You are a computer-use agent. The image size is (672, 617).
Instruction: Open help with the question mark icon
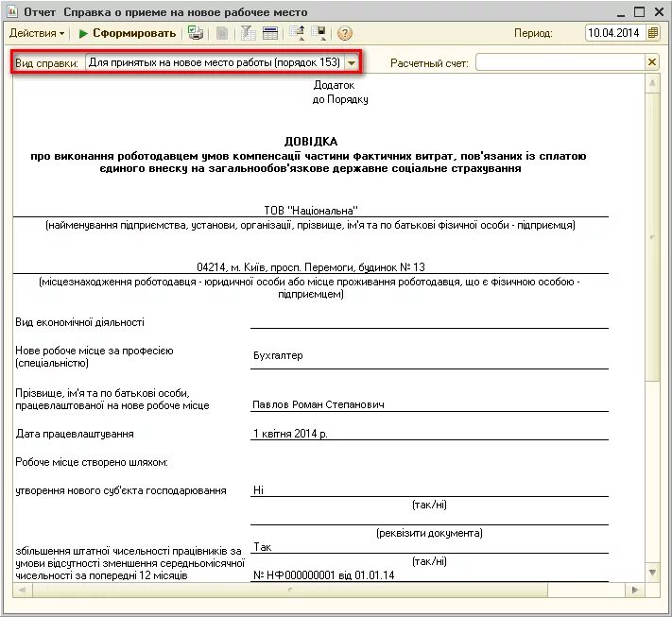[x=345, y=33]
